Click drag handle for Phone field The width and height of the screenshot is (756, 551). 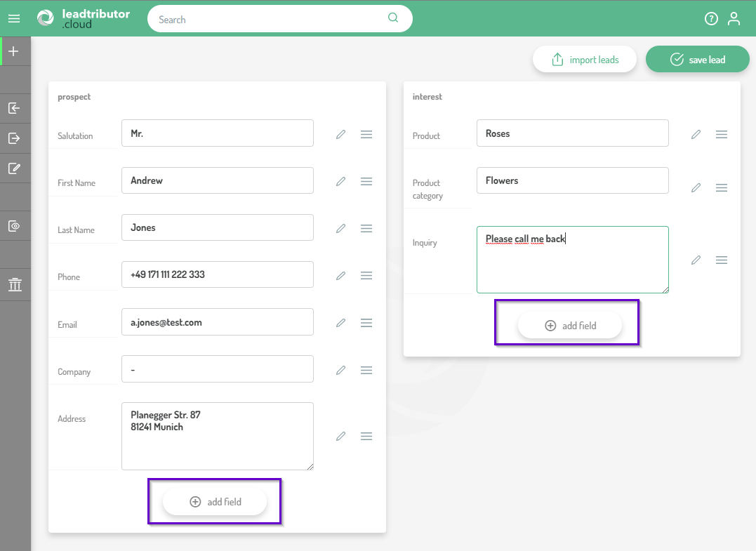tap(366, 276)
